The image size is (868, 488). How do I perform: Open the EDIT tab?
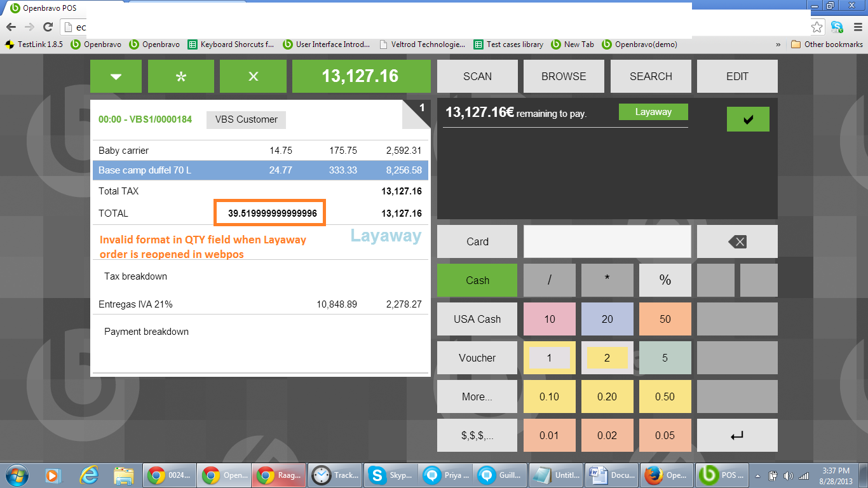point(737,76)
